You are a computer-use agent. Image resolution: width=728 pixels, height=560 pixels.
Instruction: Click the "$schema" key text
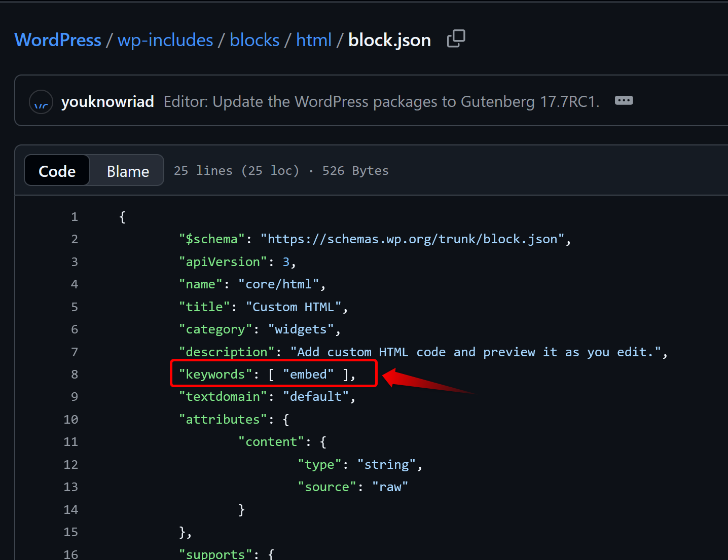[x=212, y=239]
